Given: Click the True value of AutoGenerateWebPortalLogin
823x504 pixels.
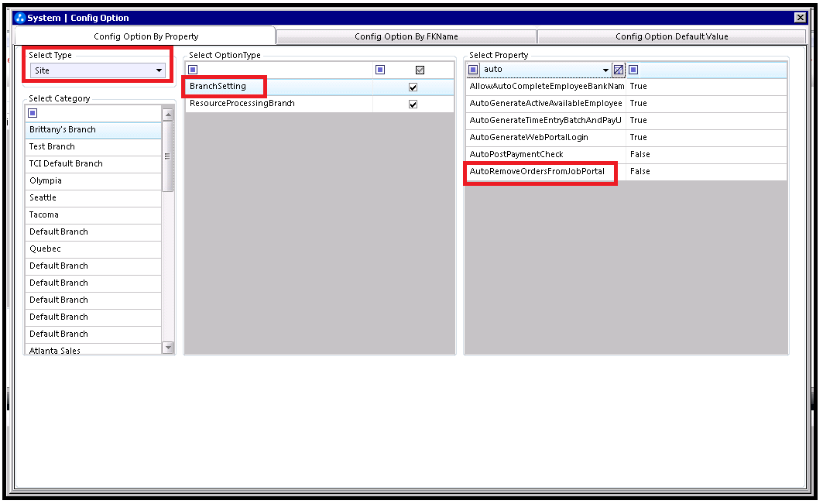Looking at the screenshot, I should (x=638, y=137).
